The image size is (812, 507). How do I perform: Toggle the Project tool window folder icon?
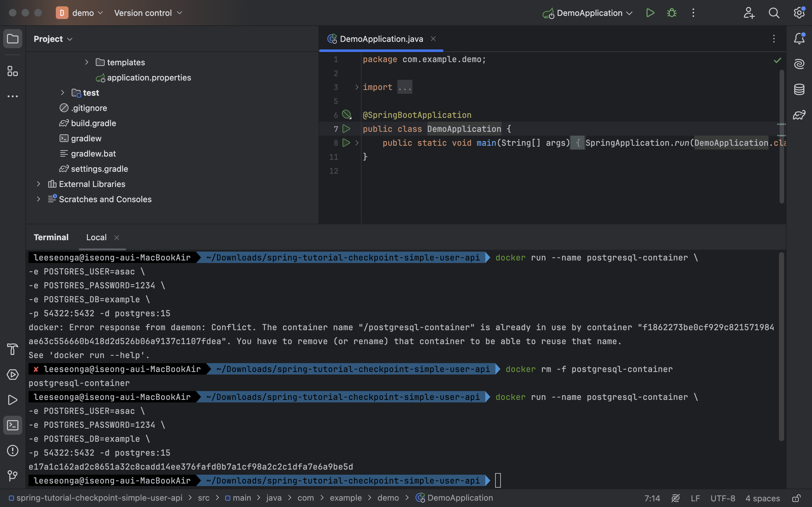(12, 39)
